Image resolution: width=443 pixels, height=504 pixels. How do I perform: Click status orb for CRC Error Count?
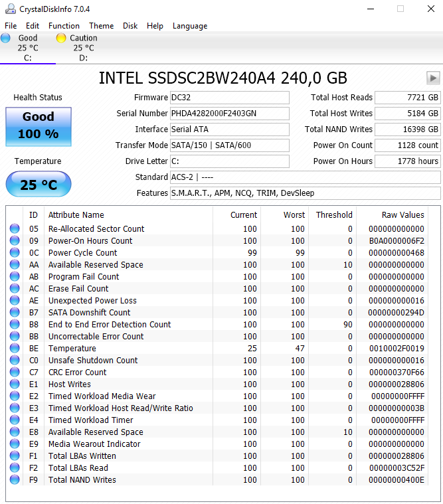coord(15,373)
